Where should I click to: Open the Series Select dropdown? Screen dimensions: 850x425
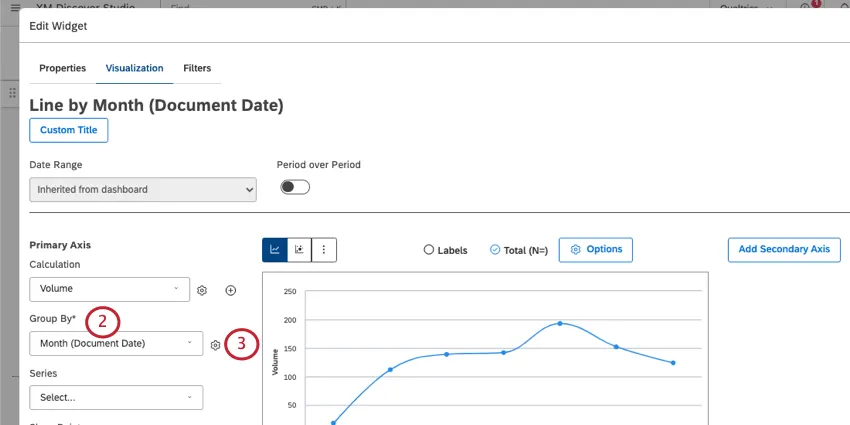pyautogui.click(x=116, y=397)
